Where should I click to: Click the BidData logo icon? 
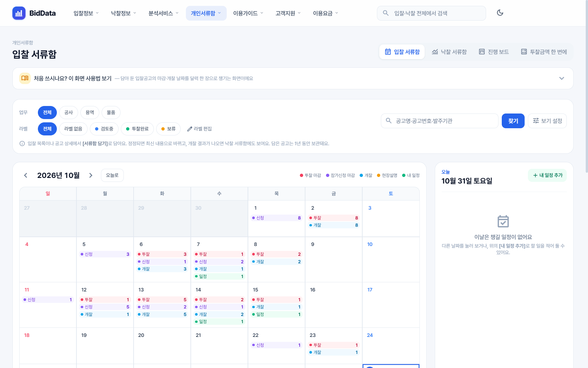(19, 13)
